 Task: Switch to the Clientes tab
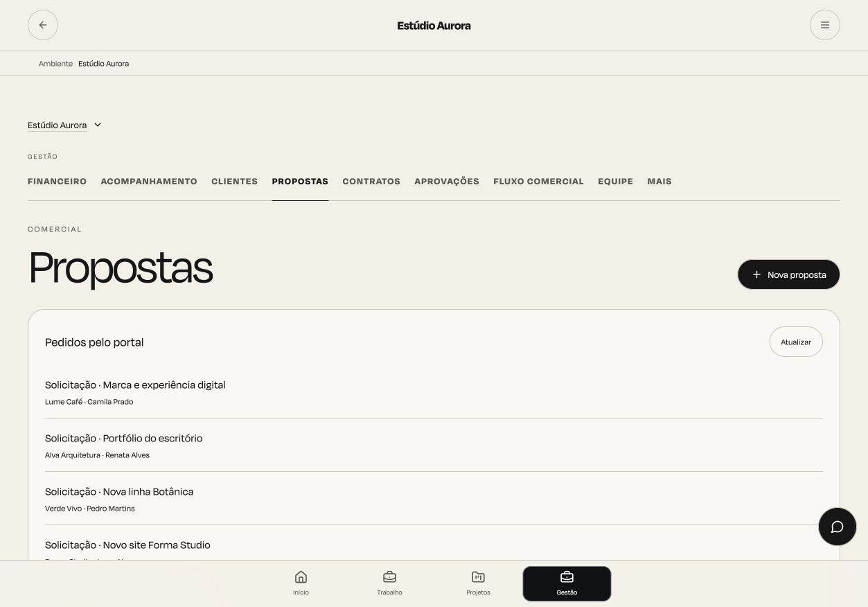(x=234, y=182)
